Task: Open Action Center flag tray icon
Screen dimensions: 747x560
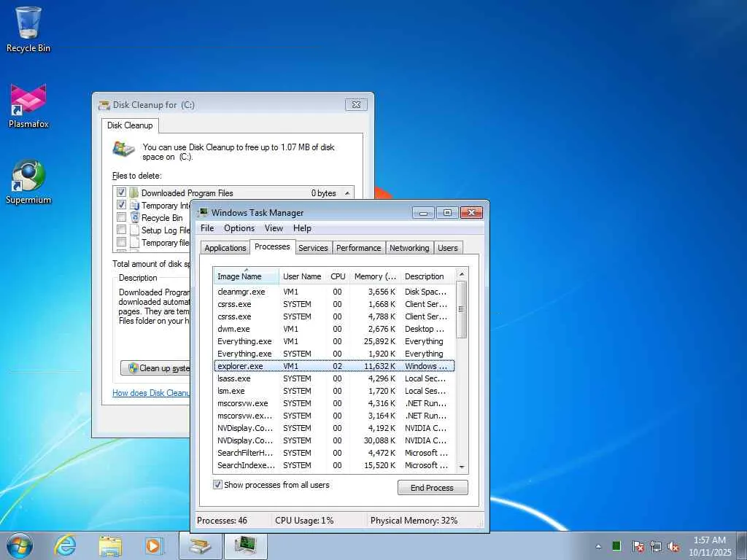Action: pyautogui.click(x=638, y=546)
